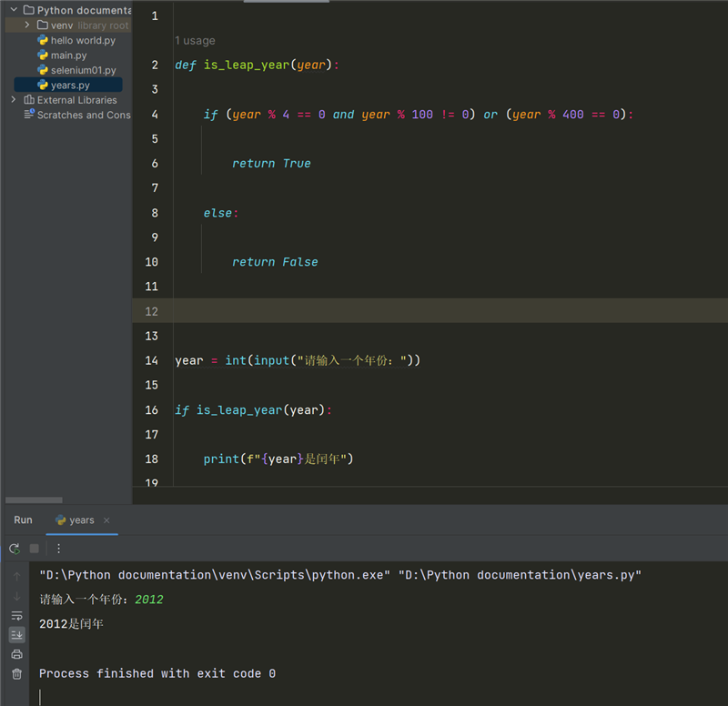Open selenium01.py in the project tree
Screen dimensions: 728x706
(83, 70)
